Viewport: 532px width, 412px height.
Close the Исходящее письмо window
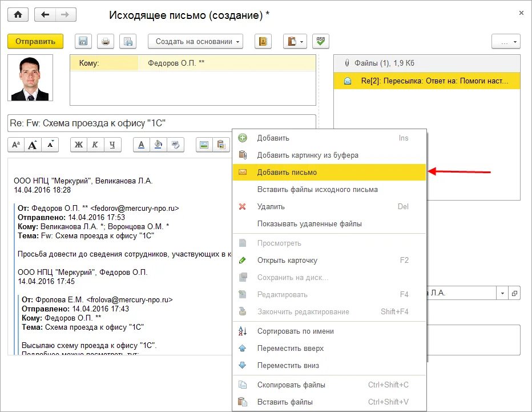coord(521,13)
